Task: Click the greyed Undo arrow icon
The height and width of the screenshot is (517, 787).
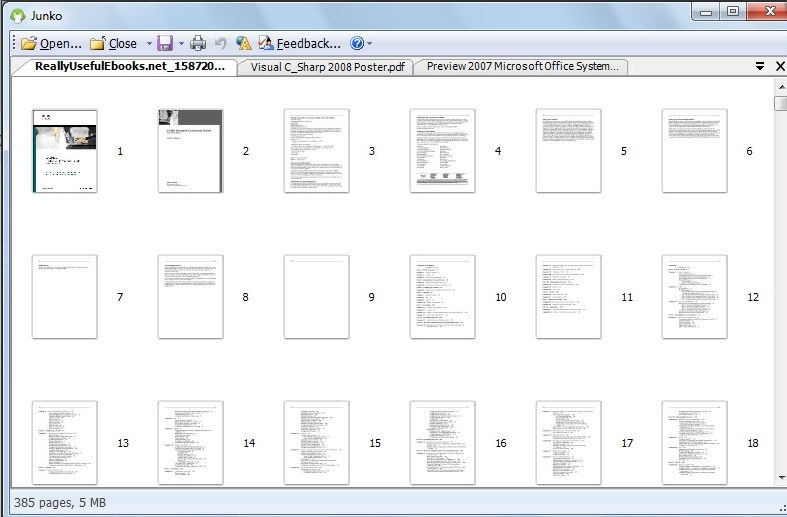Action: pos(220,44)
